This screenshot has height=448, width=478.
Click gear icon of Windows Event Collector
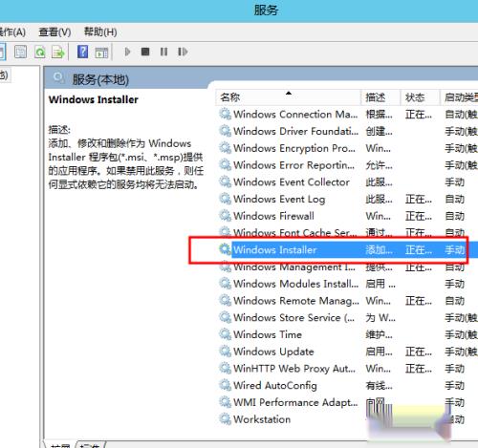226,181
